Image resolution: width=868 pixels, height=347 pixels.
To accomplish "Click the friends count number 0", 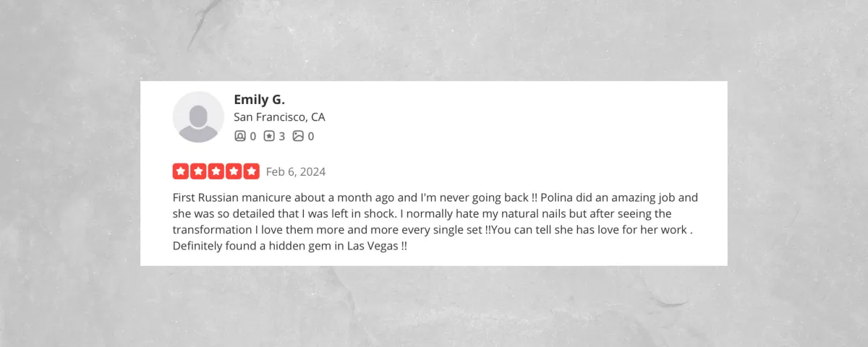I will [x=253, y=136].
